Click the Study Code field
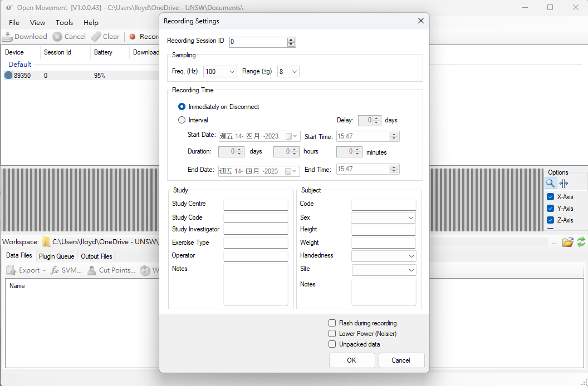The width and height of the screenshot is (588, 386). coord(256,217)
